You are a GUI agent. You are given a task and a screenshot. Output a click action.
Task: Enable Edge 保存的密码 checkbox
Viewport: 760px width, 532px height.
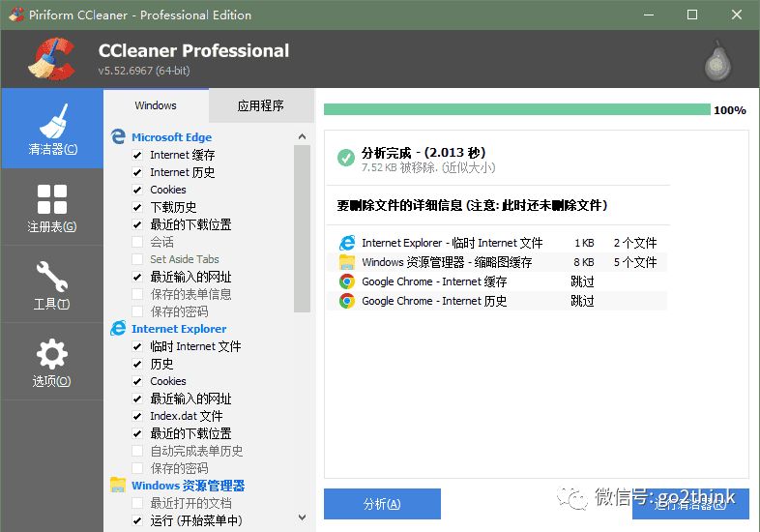(x=137, y=311)
